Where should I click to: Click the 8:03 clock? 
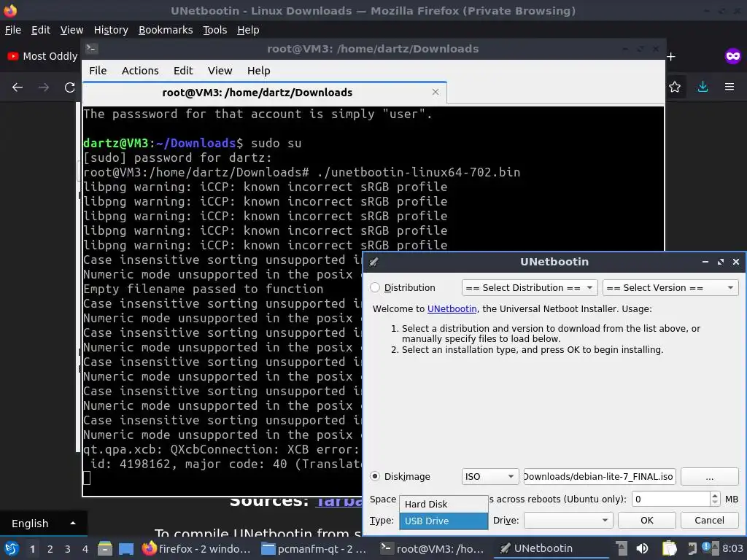pyautogui.click(x=732, y=548)
